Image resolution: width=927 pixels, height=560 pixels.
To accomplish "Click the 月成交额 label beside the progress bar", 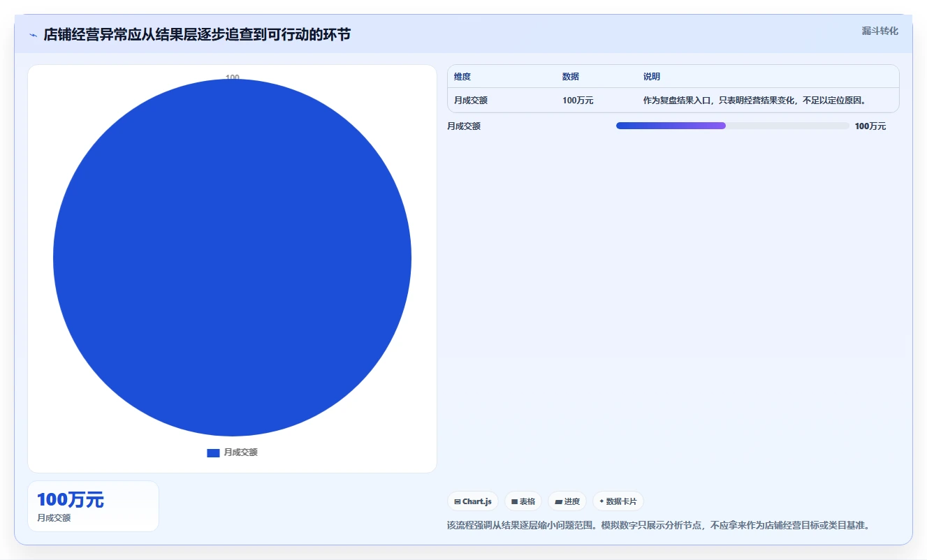I will (x=464, y=126).
